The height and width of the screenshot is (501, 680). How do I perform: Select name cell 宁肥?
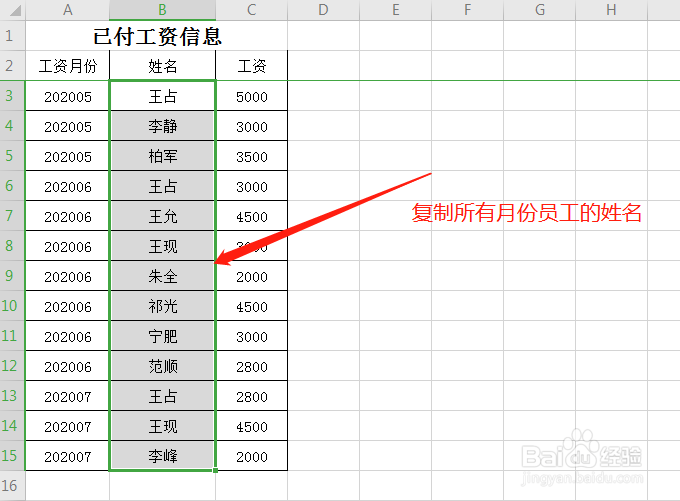pos(162,336)
